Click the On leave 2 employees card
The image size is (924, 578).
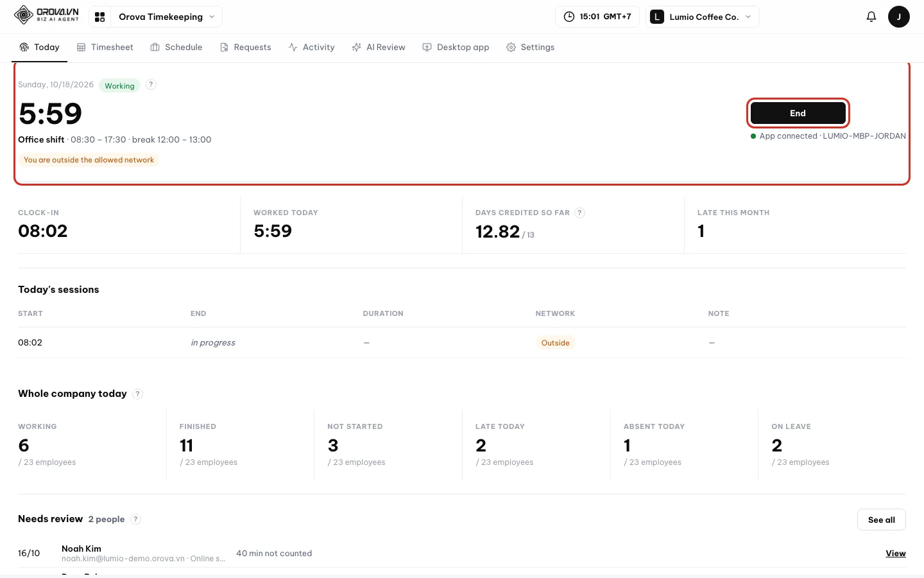pyautogui.click(x=832, y=444)
